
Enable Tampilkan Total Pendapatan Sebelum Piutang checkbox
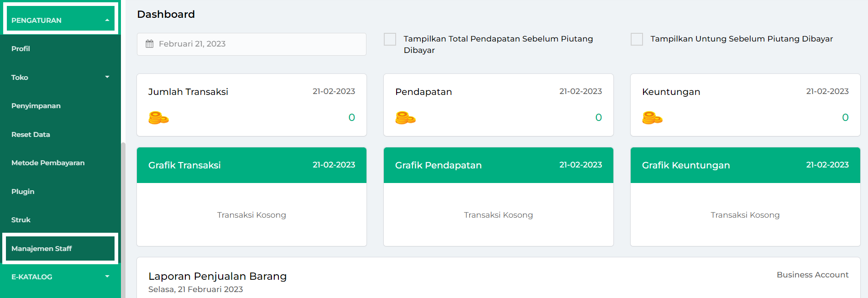click(390, 39)
